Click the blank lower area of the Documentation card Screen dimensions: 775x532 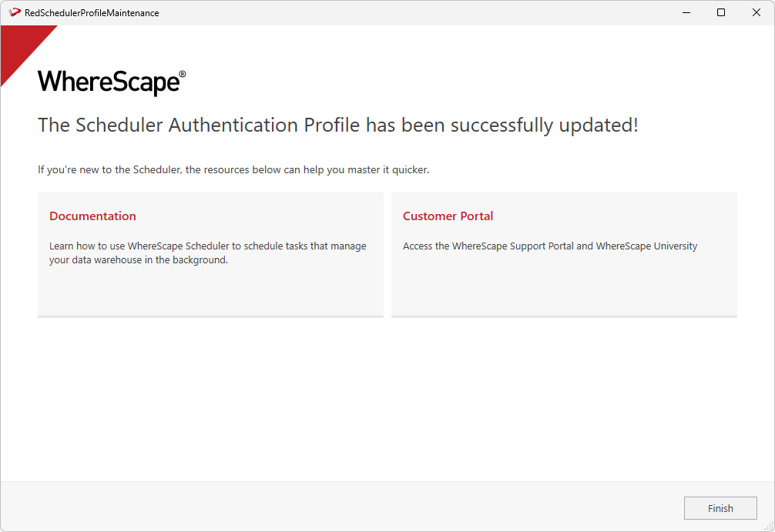pyautogui.click(x=210, y=291)
